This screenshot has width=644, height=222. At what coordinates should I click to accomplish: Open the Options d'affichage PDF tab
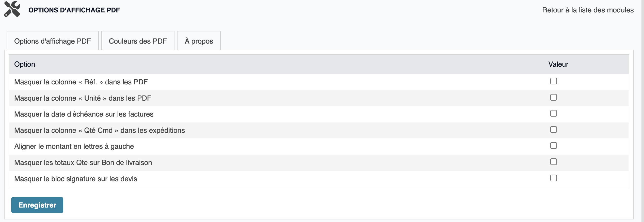(53, 41)
